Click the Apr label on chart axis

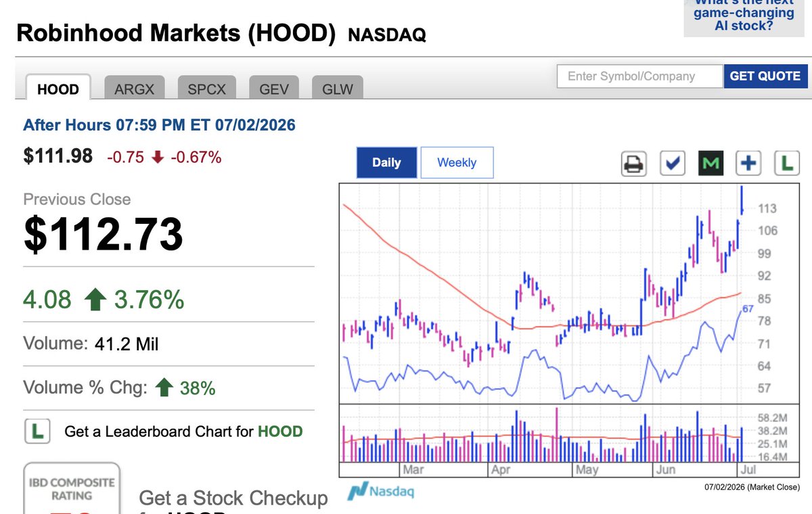(x=500, y=469)
